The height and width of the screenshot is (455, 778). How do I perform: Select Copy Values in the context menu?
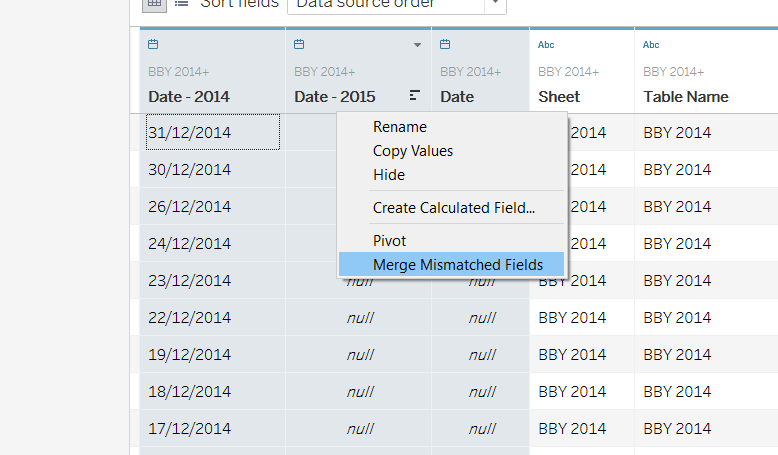(413, 151)
